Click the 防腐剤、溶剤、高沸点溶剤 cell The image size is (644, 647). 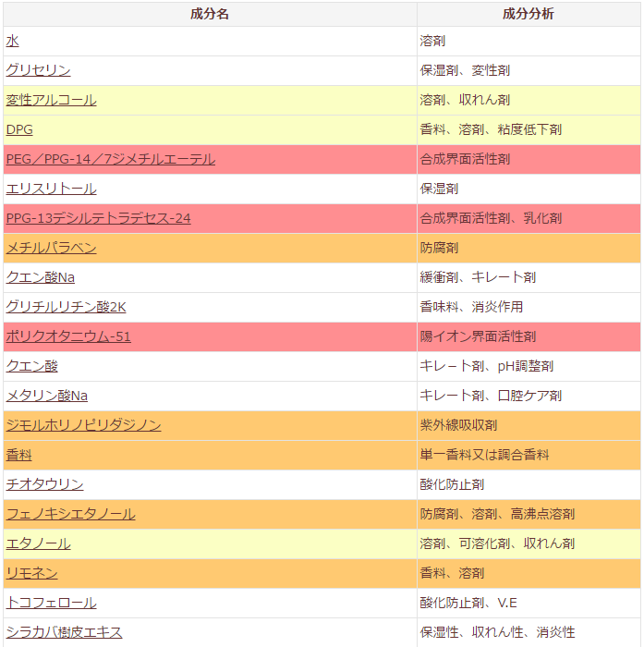529,514
